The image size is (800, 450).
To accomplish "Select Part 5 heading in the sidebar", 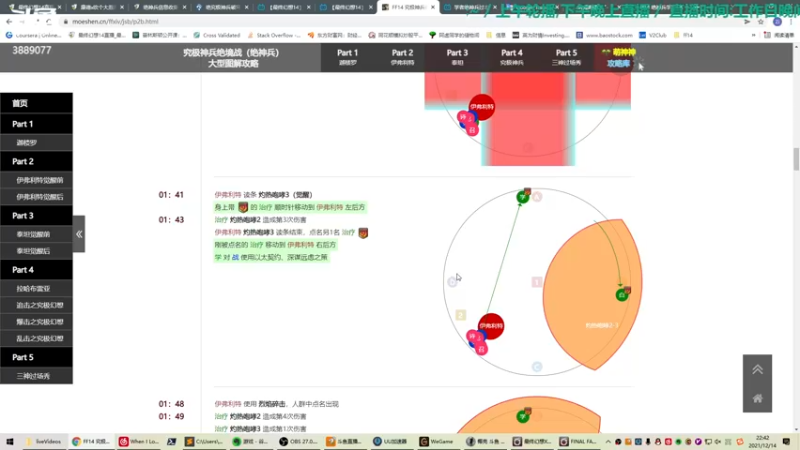I will point(36,357).
